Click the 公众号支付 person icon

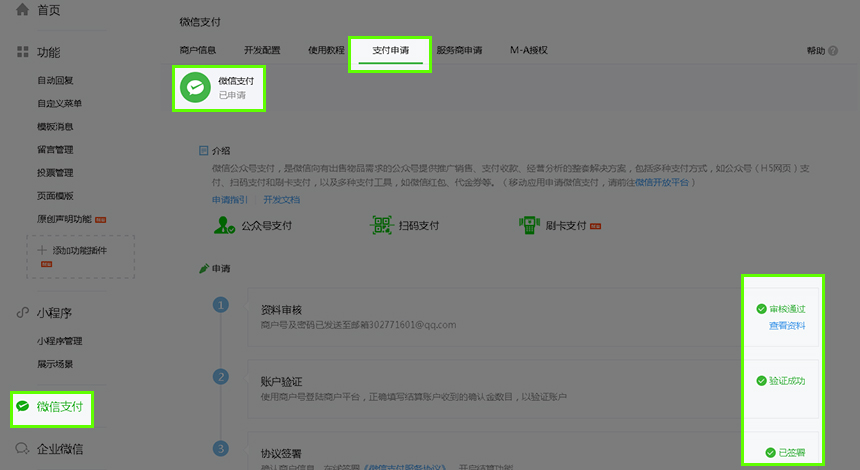click(x=224, y=225)
